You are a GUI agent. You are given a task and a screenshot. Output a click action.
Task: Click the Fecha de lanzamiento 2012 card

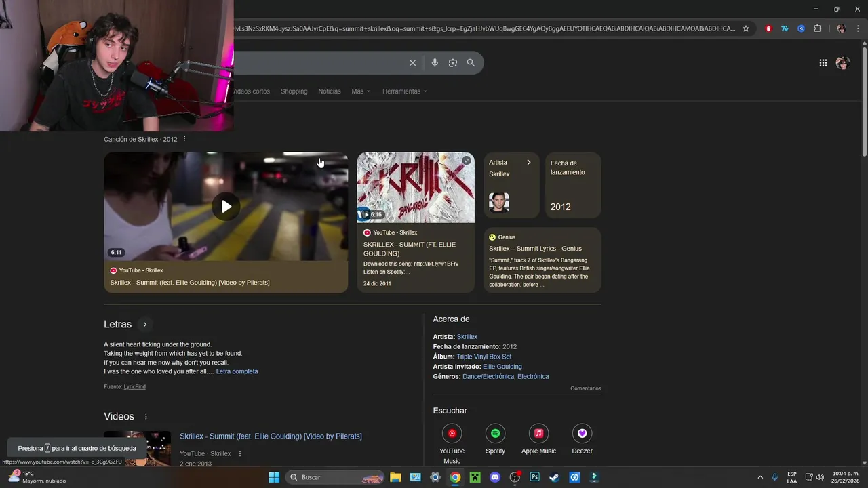pyautogui.click(x=573, y=185)
